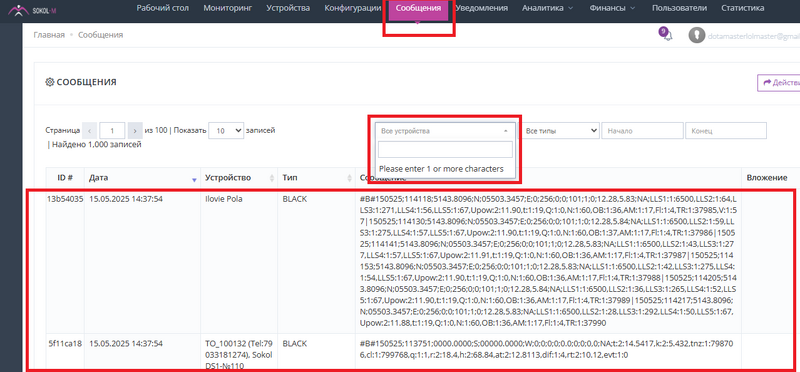
Task: Open the Устройства menu item
Action: [x=288, y=8]
